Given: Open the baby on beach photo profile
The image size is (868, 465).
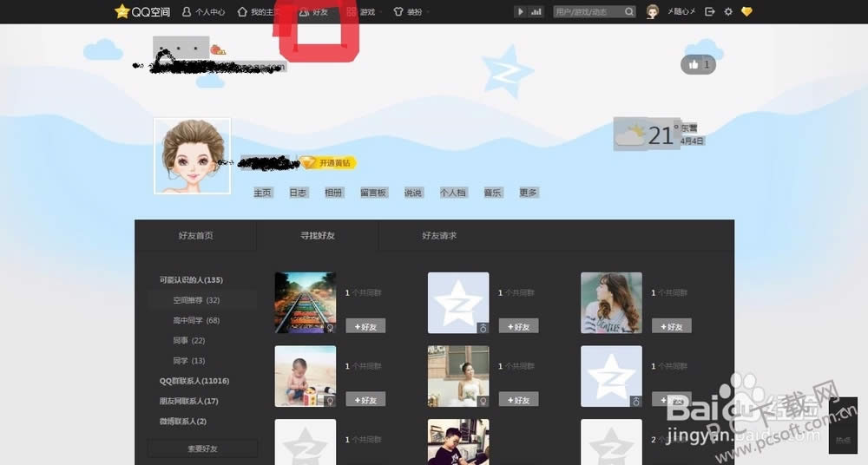Looking at the screenshot, I should (306, 376).
